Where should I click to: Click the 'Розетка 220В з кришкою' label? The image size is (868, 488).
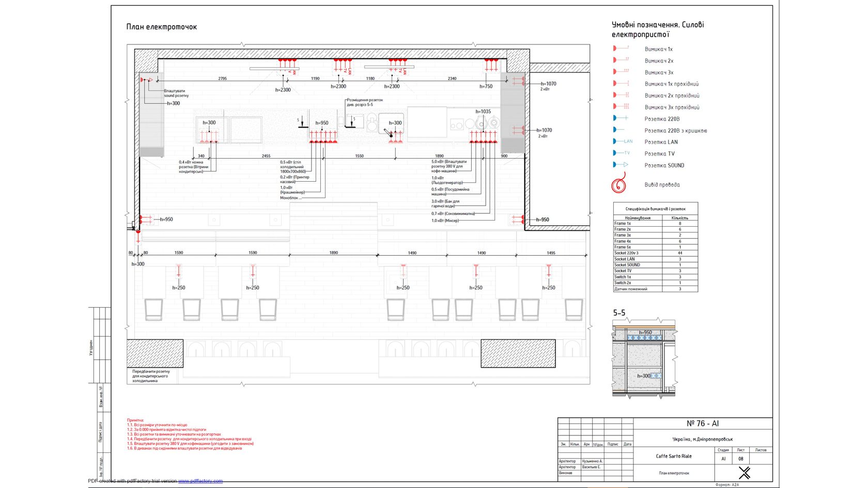676,131
